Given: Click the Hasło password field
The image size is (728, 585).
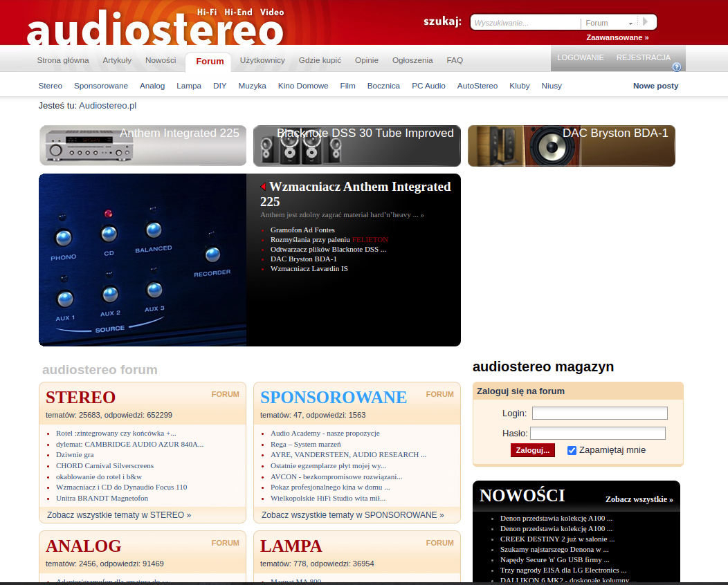Looking at the screenshot, I should [597, 434].
